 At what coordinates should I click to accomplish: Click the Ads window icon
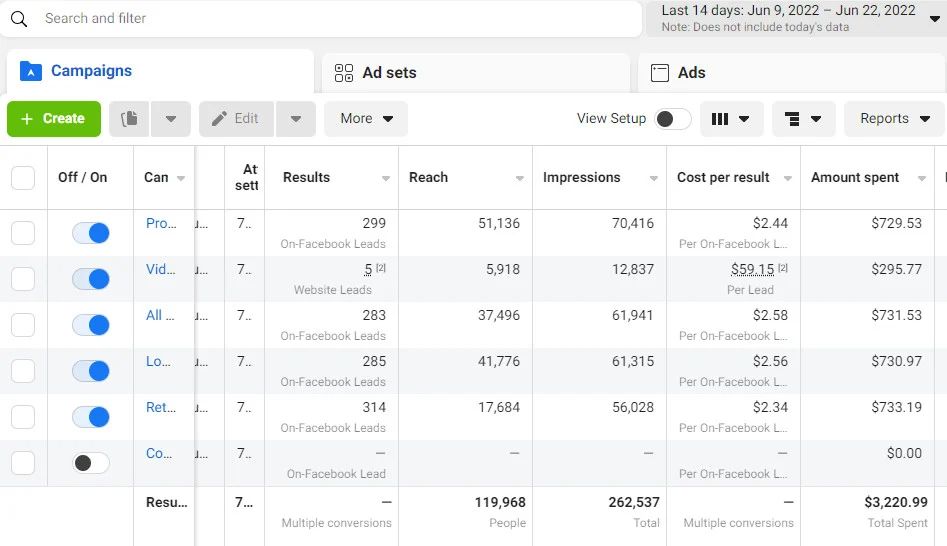(x=660, y=73)
